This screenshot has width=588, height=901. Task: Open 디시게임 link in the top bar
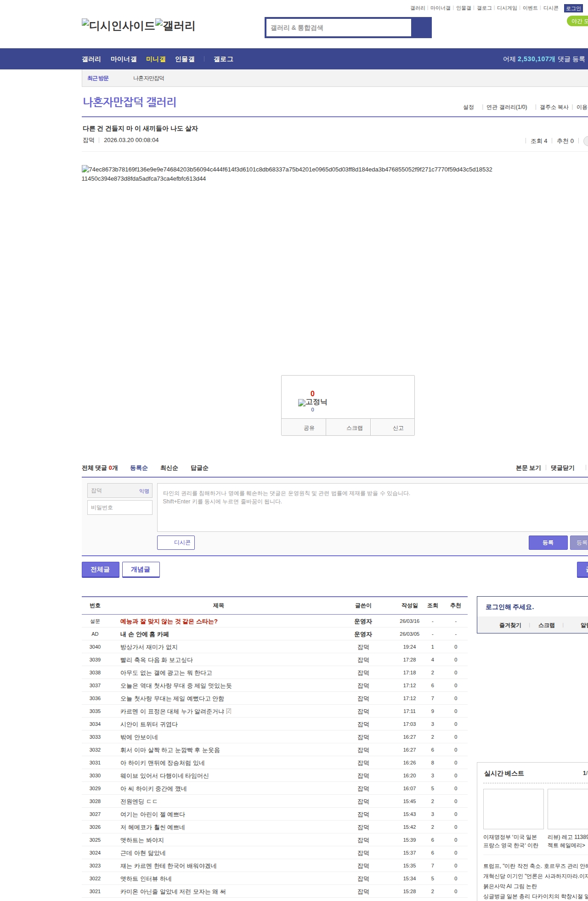click(507, 8)
